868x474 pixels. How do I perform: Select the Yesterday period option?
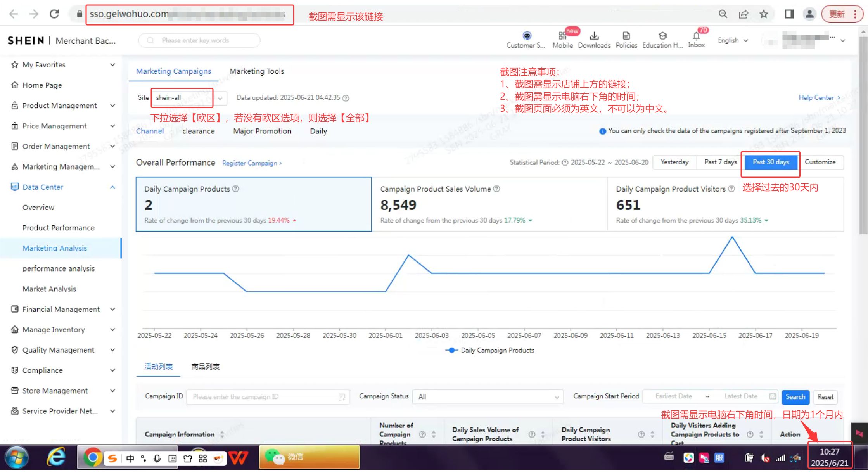674,162
